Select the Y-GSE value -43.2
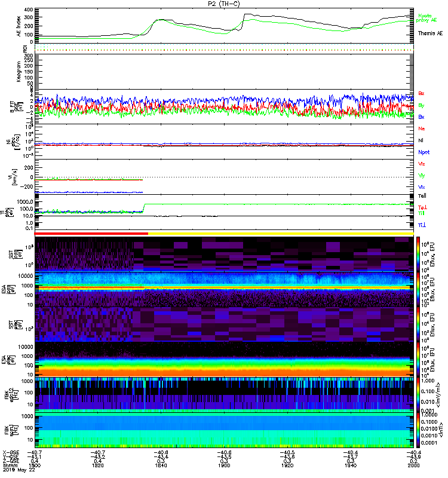Image resolution: width=448 pixels, height=478 pixels. pos(97,457)
